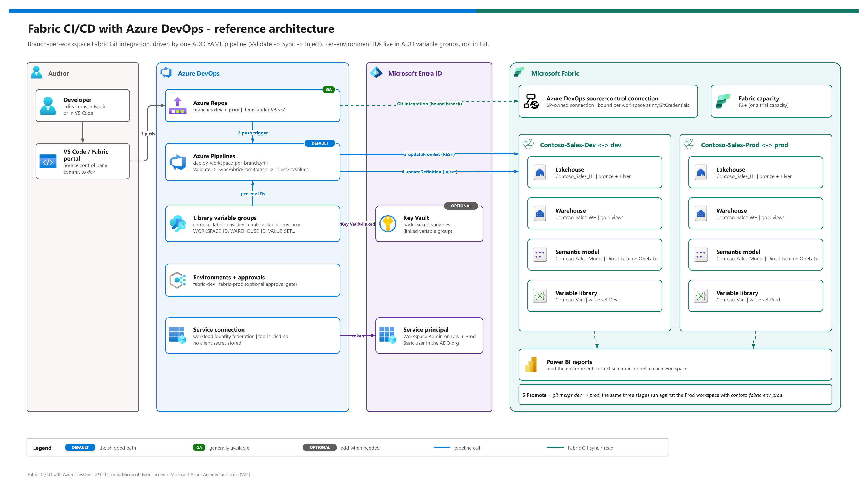Click the Azure Repos icon

[178, 106]
